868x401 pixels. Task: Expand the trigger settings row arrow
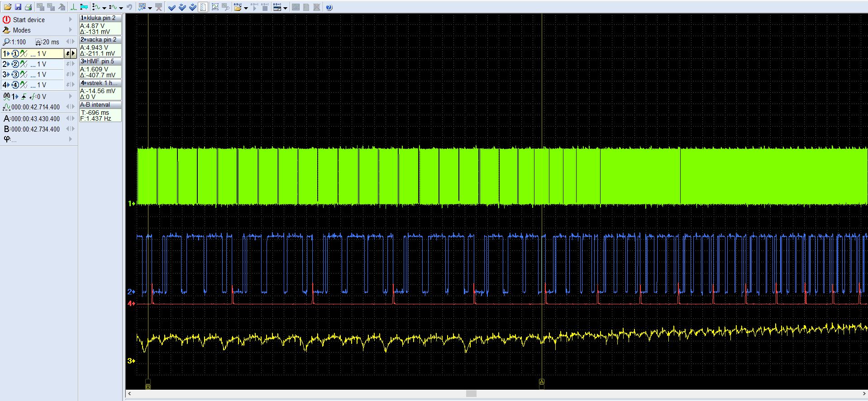pos(71,96)
